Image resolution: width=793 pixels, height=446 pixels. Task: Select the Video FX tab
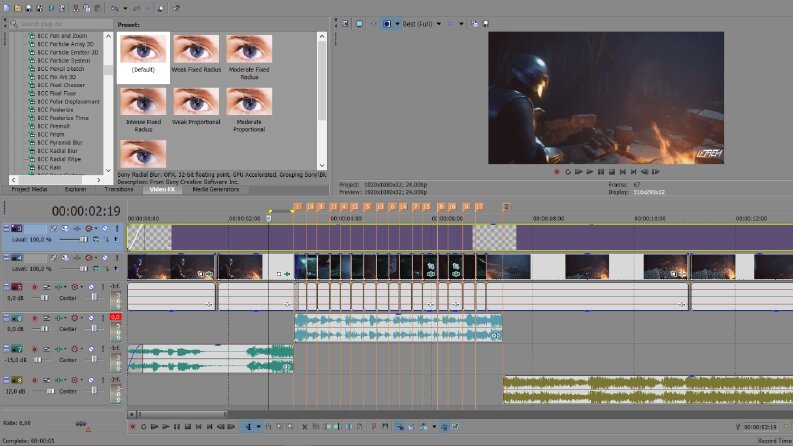(x=162, y=189)
